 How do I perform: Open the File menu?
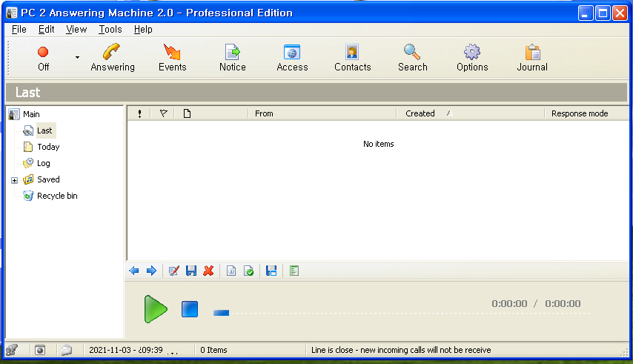coord(19,30)
